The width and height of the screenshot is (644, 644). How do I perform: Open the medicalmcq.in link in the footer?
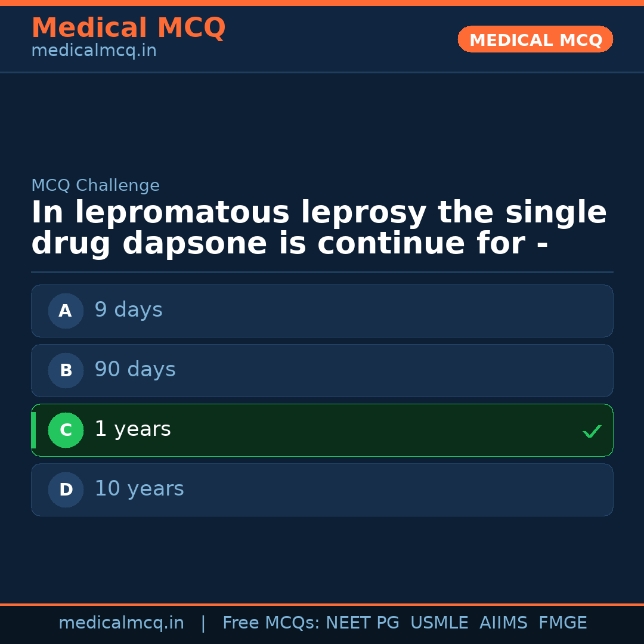pyautogui.click(x=121, y=623)
